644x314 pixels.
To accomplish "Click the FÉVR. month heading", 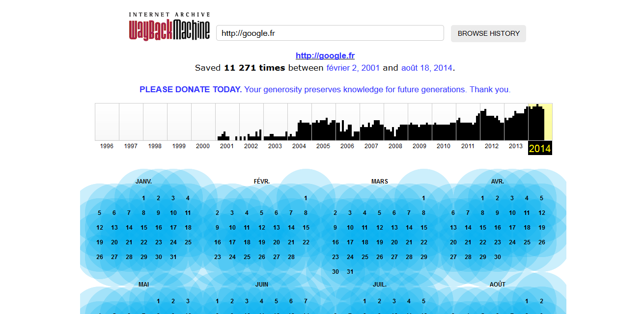I will tap(262, 182).
